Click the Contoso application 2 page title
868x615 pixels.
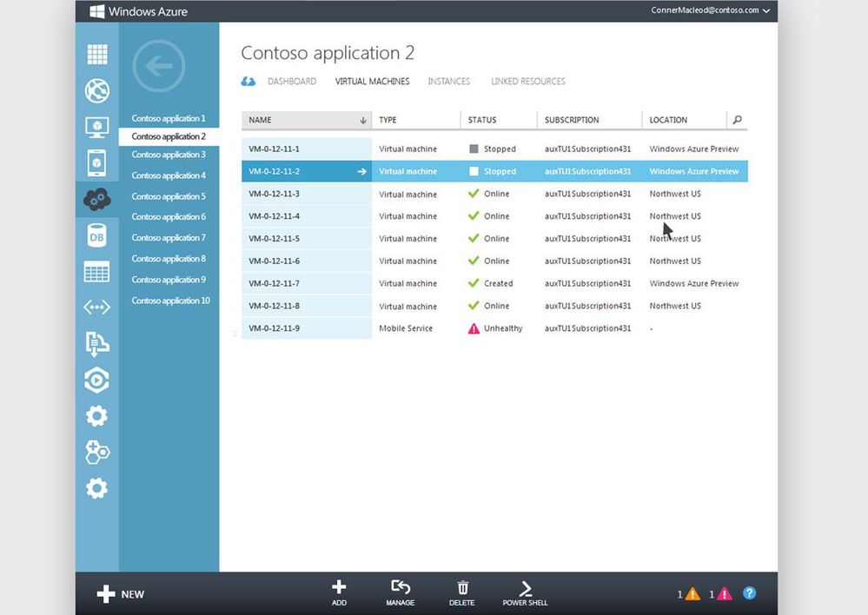[x=328, y=53]
